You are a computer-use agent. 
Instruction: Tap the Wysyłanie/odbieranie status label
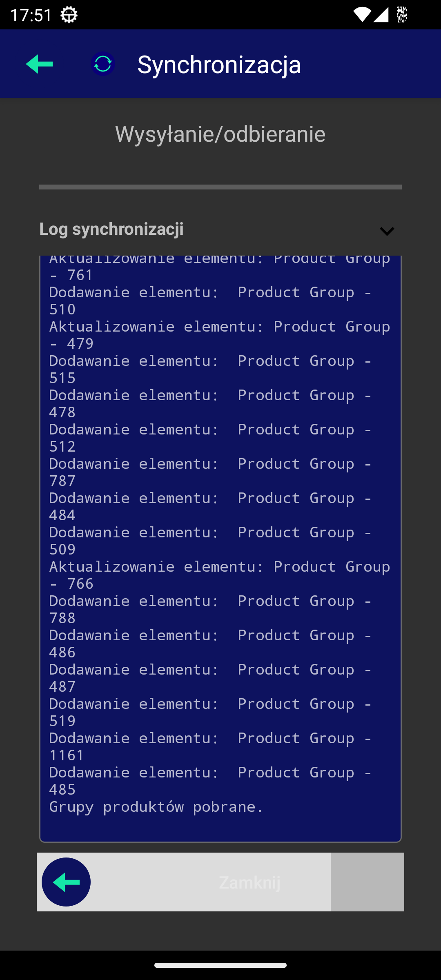[220, 134]
